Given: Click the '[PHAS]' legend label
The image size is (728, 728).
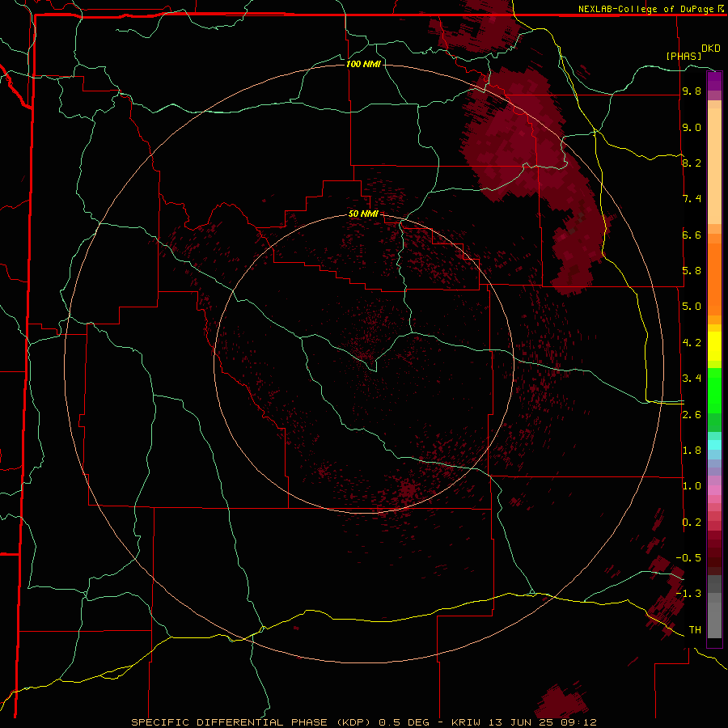Looking at the screenshot, I should point(684,57).
